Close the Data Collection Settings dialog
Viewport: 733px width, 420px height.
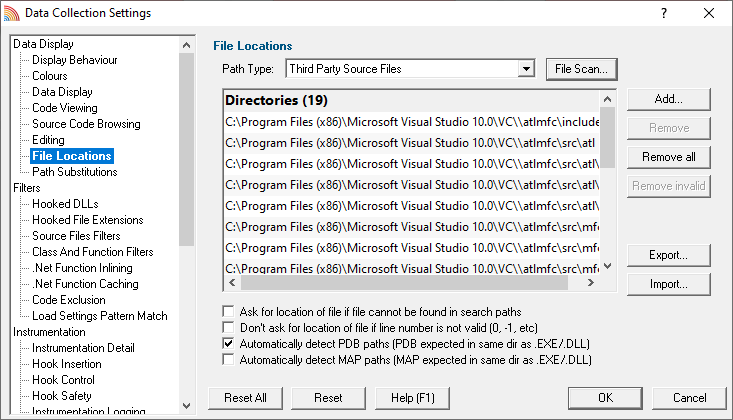(709, 13)
